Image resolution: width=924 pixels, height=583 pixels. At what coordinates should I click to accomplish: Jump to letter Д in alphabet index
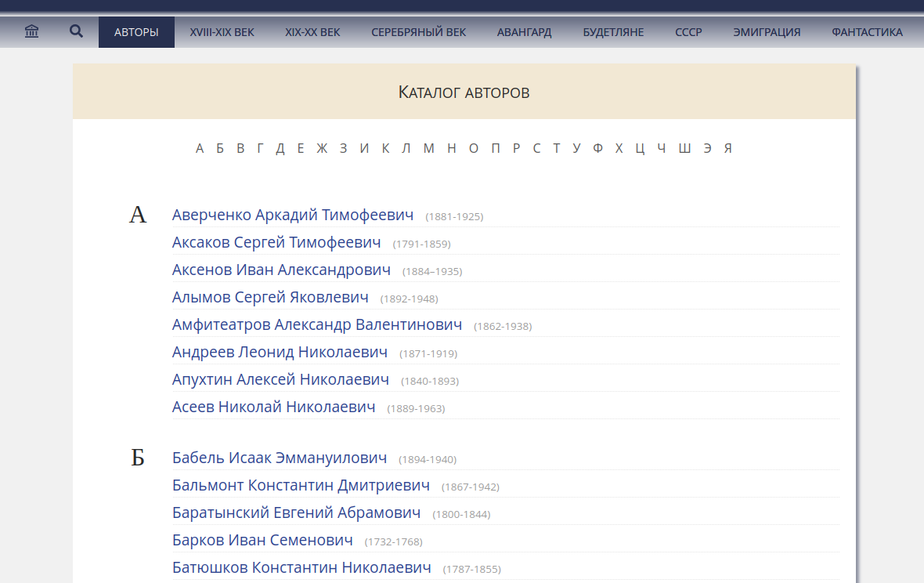(280, 149)
